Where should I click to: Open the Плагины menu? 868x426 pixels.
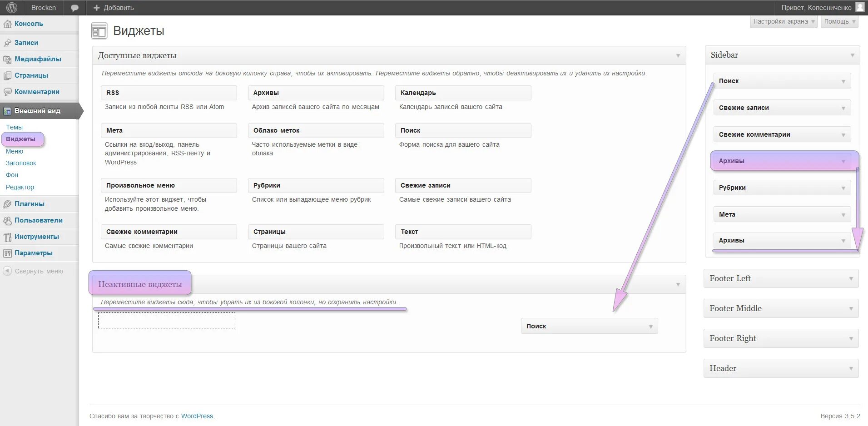pyautogui.click(x=30, y=204)
